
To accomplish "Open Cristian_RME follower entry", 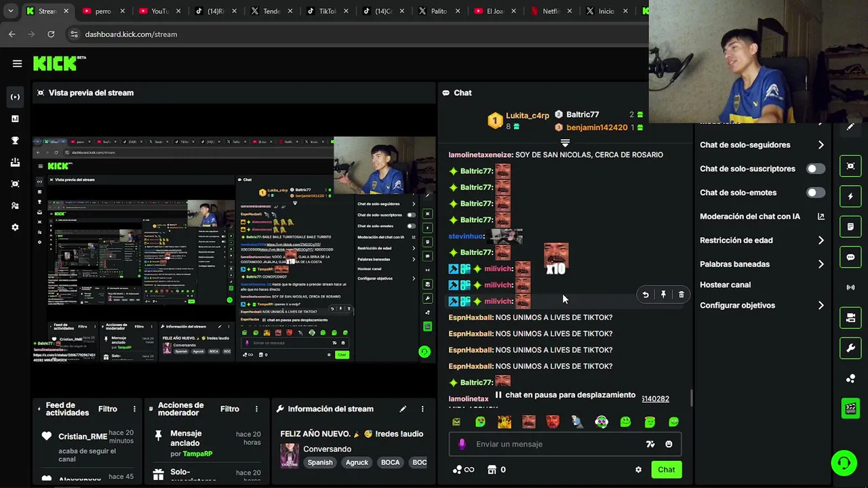I will (83, 436).
